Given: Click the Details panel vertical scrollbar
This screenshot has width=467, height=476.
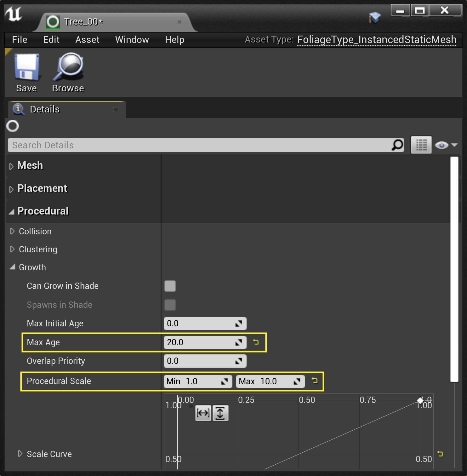Looking at the screenshot, I should point(454,270).
